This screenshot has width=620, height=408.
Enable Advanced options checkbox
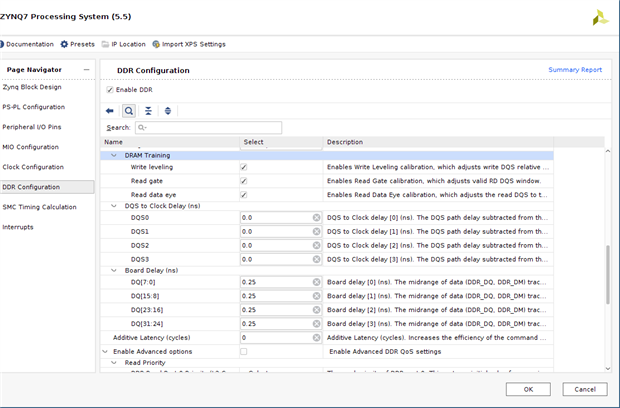pyautogui.click(x=244, y=352)
